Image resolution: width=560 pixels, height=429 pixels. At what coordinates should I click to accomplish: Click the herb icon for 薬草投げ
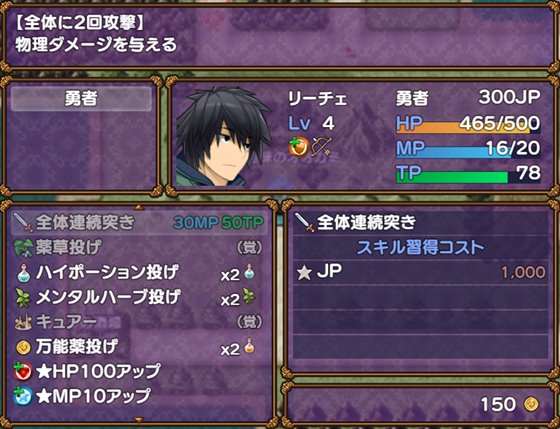[23, 248]
